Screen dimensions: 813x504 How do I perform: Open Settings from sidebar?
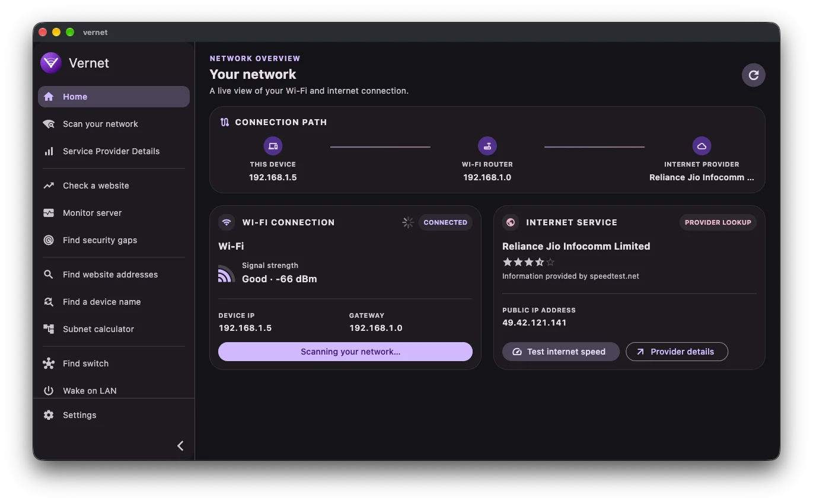[x=114, y=415]
